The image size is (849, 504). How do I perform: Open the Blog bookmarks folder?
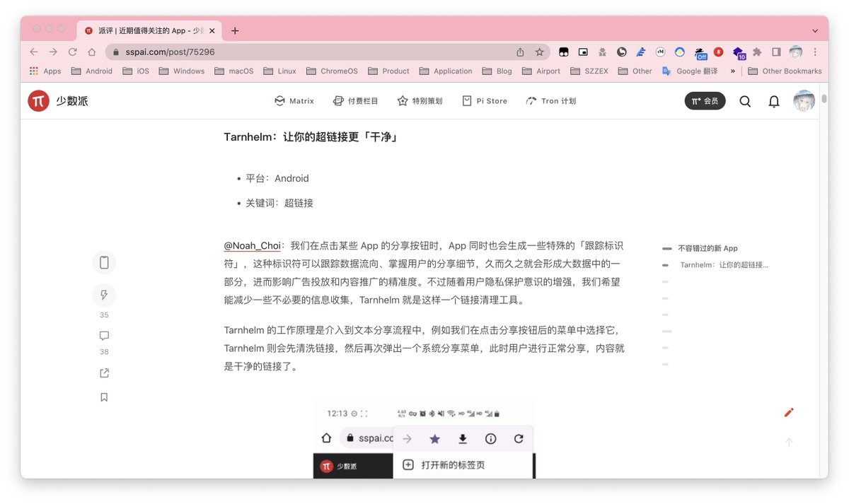497,71
